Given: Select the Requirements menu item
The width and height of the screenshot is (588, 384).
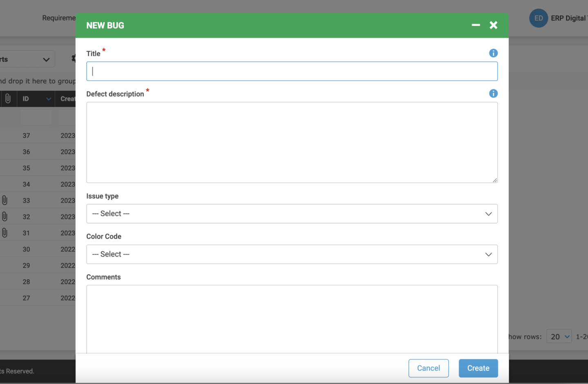Looking at the screenshot, I should point(59,18).
